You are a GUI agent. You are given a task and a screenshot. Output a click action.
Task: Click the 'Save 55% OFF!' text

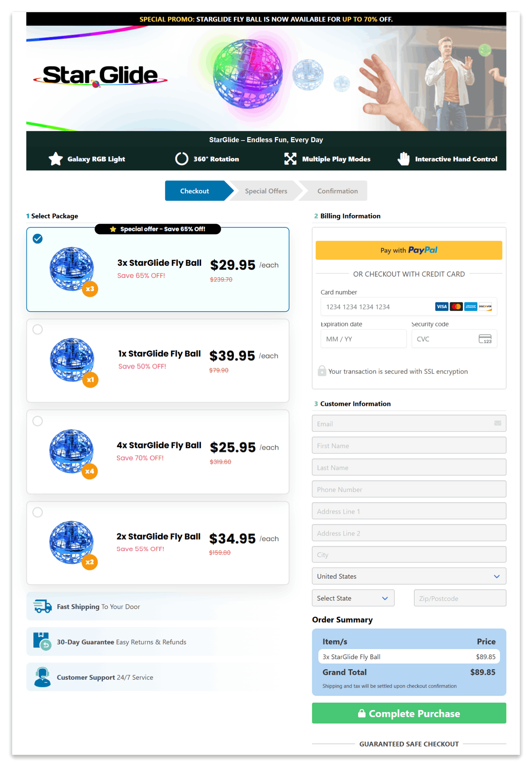pyautogui.click(x=140, y=549)
